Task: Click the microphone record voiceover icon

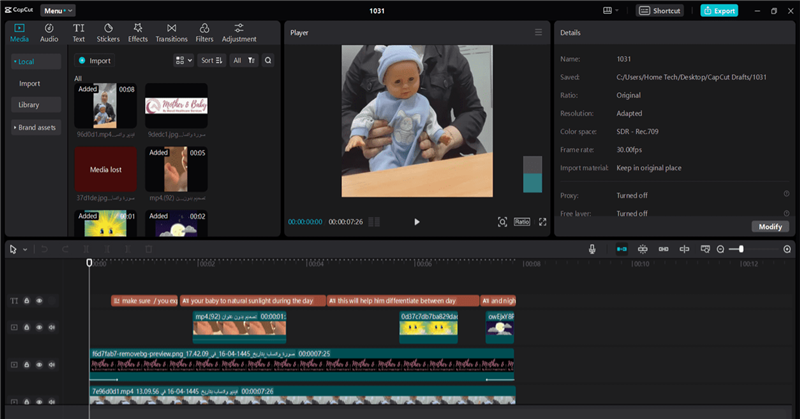Action: (593, 248)
